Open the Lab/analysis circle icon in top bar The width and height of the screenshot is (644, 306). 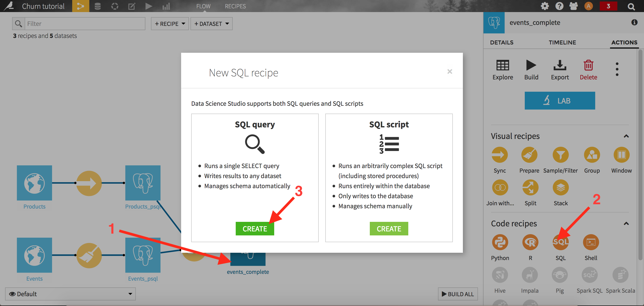coord(115,6)
